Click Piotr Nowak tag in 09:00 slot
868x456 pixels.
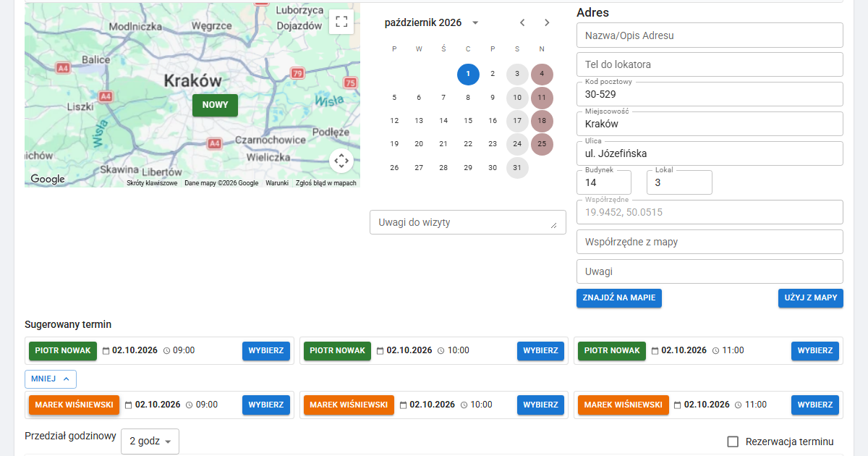63,350
